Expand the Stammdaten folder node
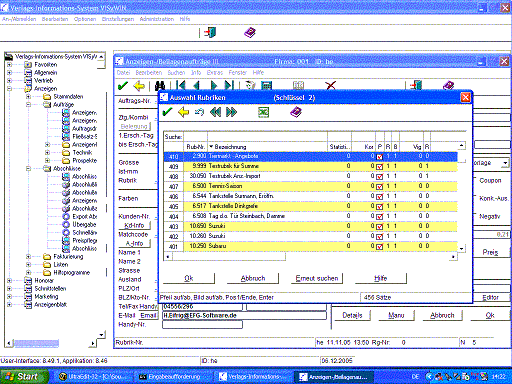Screen dimensions: 512x384 [28, 96]
